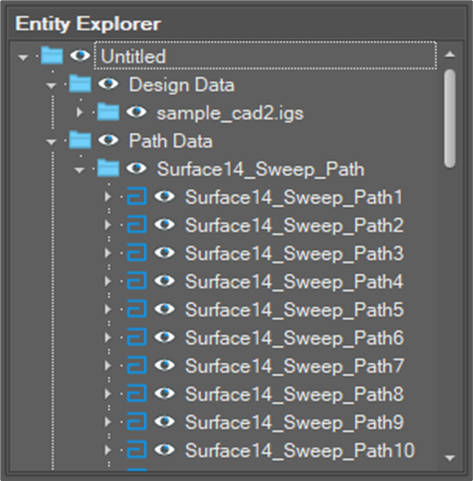Screen dimensions: 473x481
Task: Click the Surface14_Sweep_Path1 path icon
Action: (x=137, y=196)
